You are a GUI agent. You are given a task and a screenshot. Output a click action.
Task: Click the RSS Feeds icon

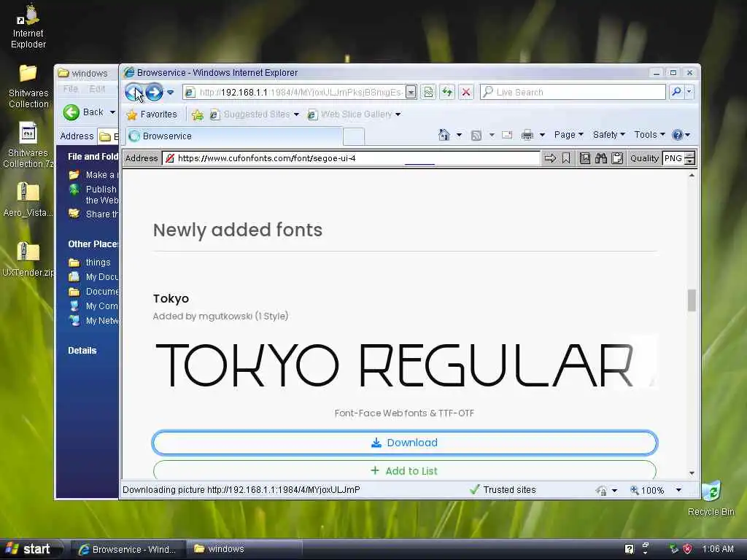click(x=476, y=136)
